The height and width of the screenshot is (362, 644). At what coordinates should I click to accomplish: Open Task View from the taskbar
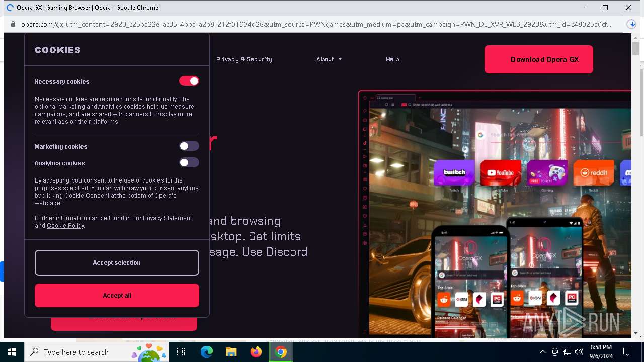pyautogui.click(x=181, y=352)
